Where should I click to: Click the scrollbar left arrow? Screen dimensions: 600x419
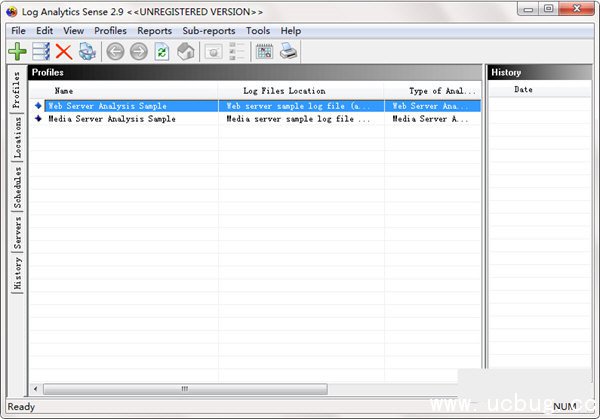pyautogui.click(x=36, y=389)
